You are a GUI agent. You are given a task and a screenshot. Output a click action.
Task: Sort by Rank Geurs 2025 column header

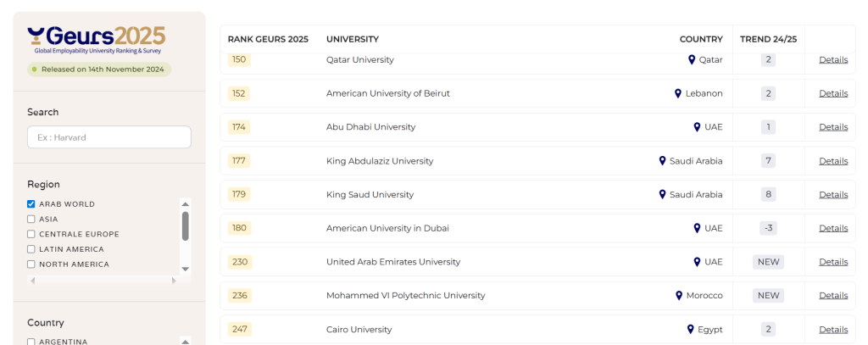click(268, 39)
